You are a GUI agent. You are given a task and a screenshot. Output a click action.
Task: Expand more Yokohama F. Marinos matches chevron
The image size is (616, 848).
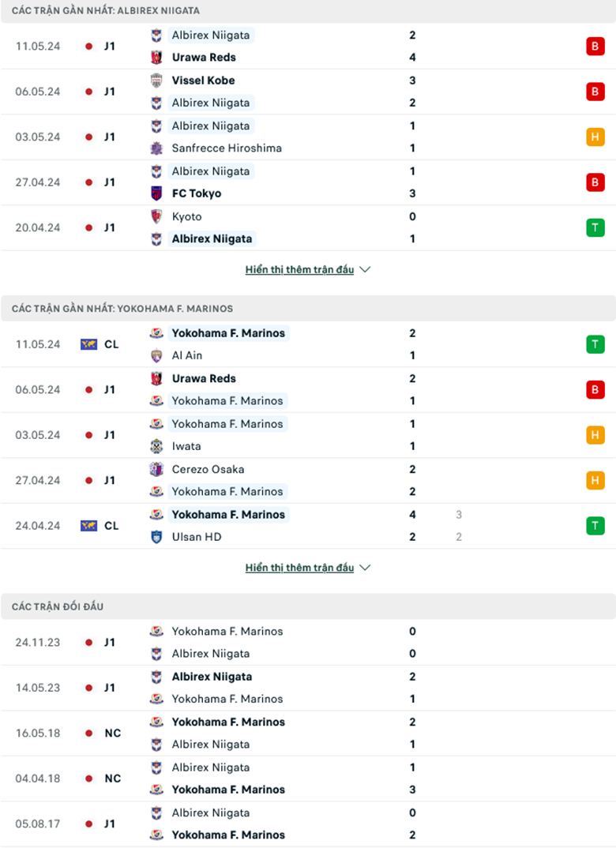click(365, 568)
